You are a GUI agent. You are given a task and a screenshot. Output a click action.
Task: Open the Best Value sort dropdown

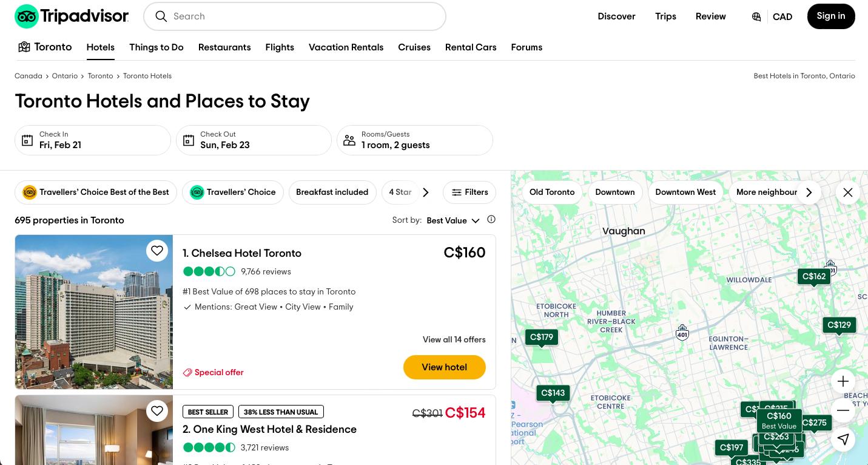click(x=453, y=220)
